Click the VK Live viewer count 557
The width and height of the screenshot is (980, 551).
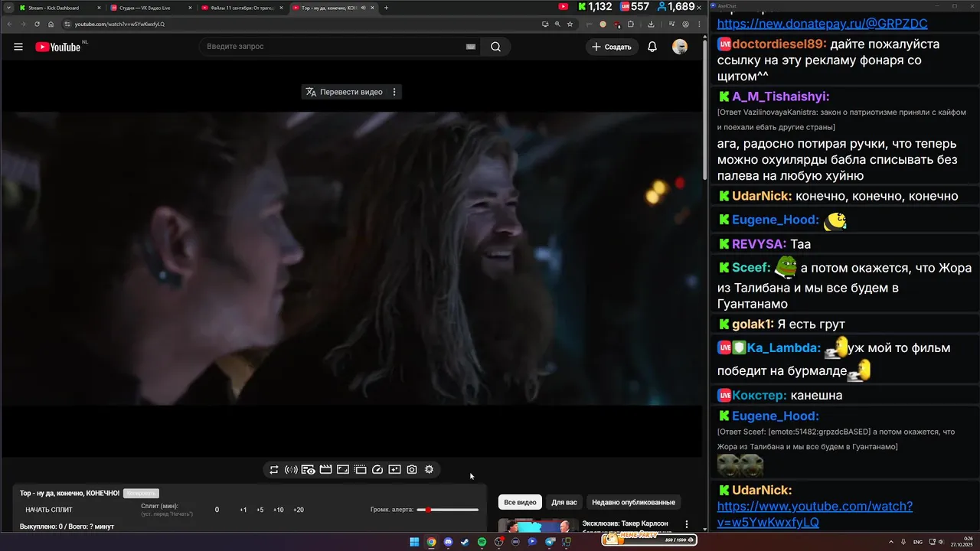[x=635, y=7]
